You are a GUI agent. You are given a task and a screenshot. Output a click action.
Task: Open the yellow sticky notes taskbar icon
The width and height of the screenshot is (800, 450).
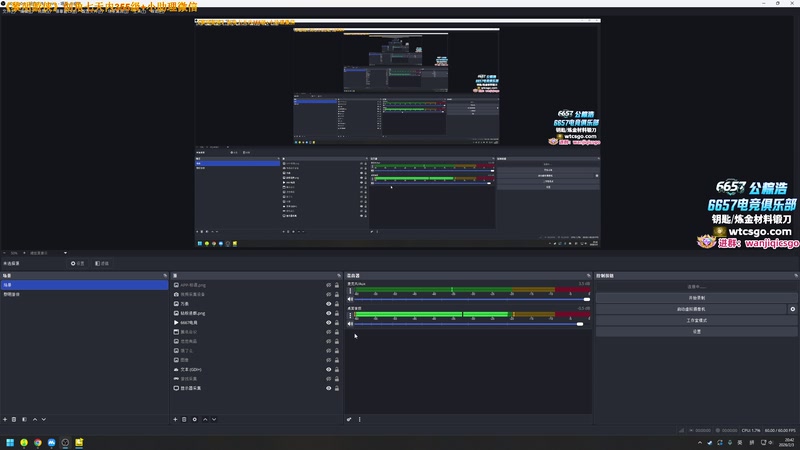point(79,442)
